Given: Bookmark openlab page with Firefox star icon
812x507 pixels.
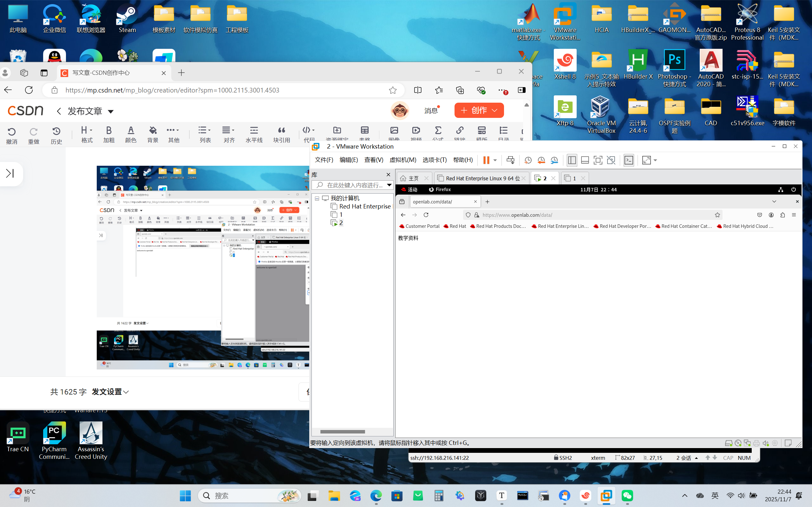Looking at the screenshot, I should coord(717,215).
